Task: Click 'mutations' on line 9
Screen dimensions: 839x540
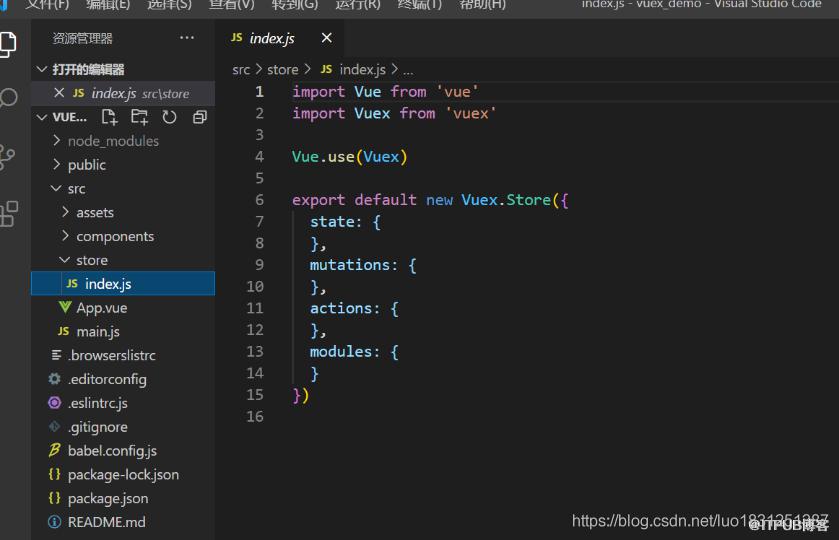Action: (350, 265)
